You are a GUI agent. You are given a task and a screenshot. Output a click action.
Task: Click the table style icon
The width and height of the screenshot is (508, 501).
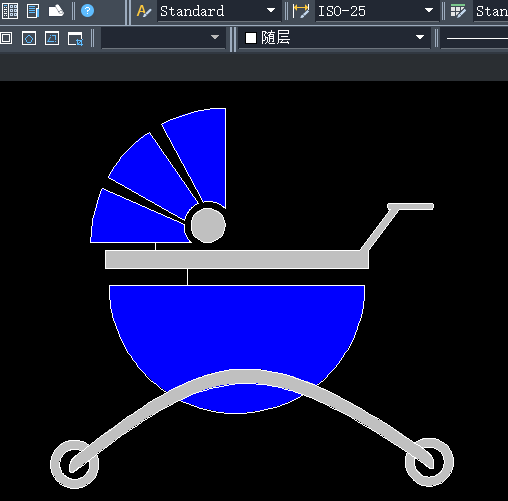click(x=458, y=11)
